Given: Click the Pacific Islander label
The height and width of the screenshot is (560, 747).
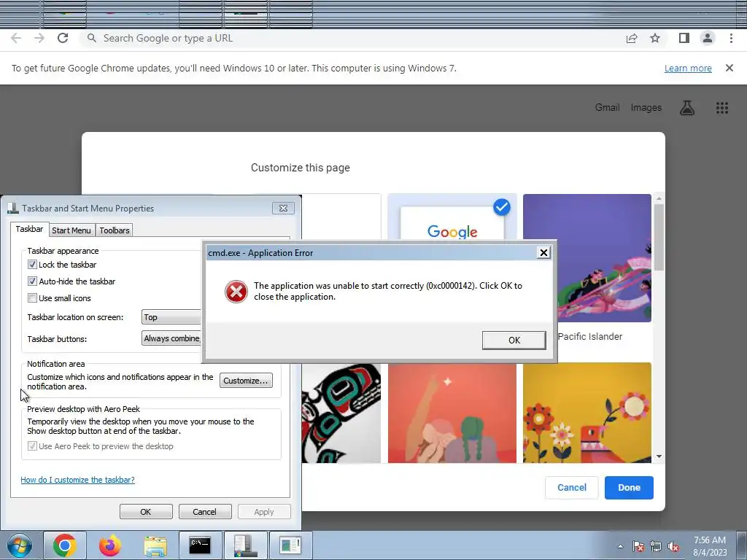Looking at the screenshot, I should click(x=589, y=336).
